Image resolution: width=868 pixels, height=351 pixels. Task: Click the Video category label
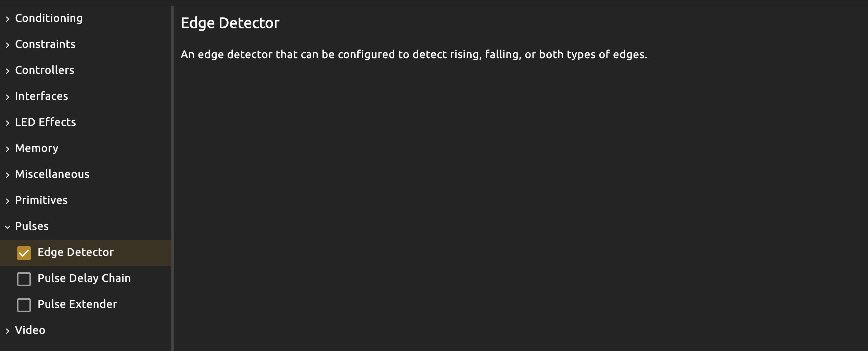click(30, 330)
